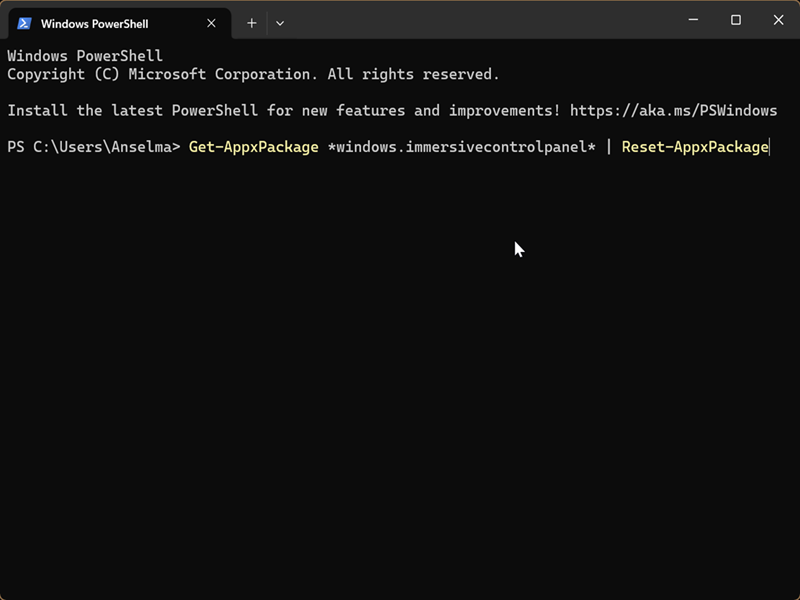Click the empty title bar drag area

pyautogui.click(x=480, y=20)
